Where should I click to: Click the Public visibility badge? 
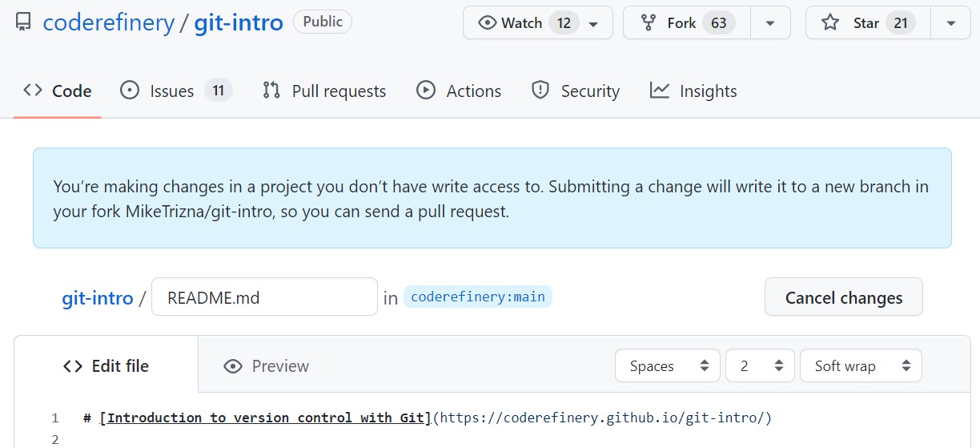[x=323, y=22]
